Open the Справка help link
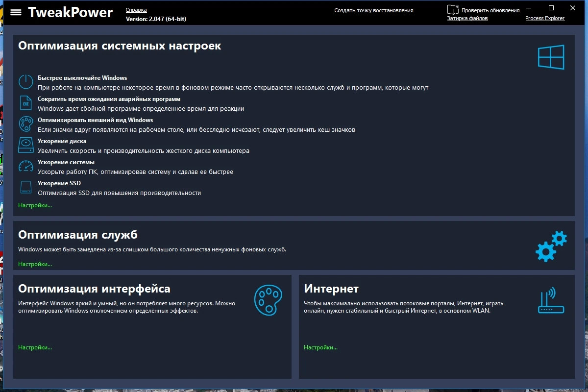 click(x=136, y=10)
